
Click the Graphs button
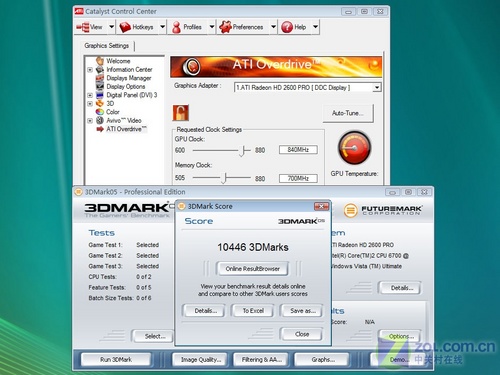[x=323, y=359]
